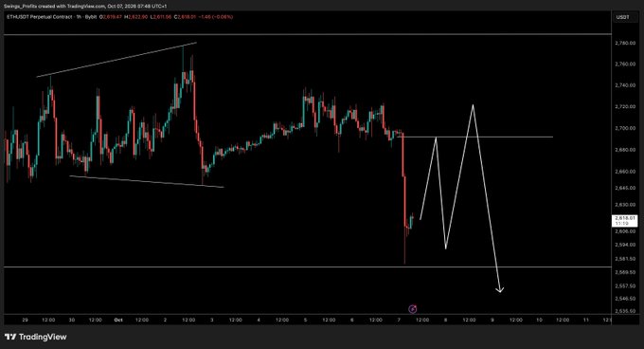Image resolution: width=644 pixels, height=349 pixels.
Task: Click the 2,680.00 price axis label
Action: (x=625, y=150)
